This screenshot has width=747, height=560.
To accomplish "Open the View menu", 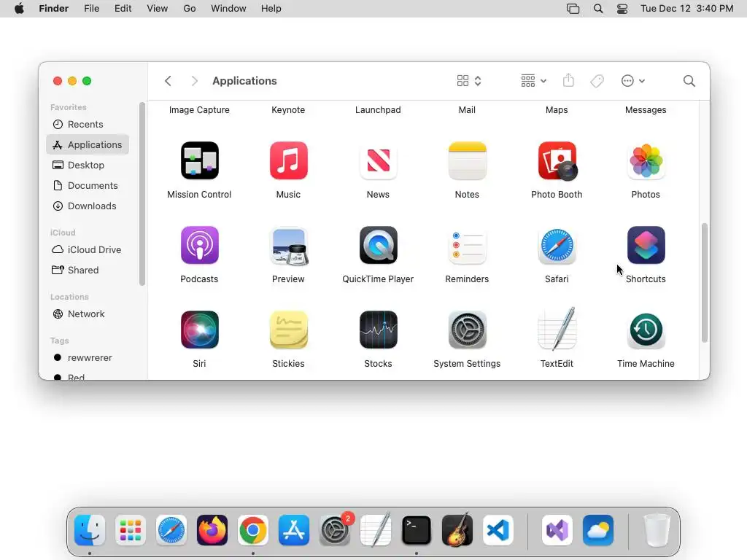I will coord(158,9).
